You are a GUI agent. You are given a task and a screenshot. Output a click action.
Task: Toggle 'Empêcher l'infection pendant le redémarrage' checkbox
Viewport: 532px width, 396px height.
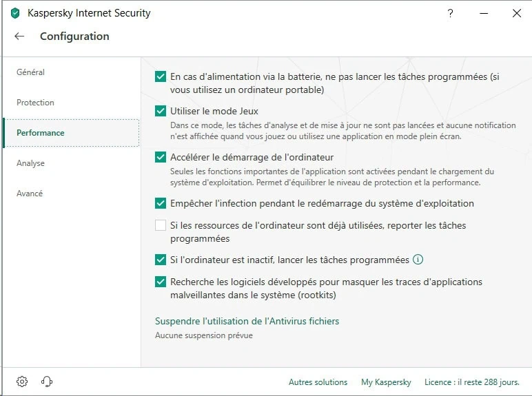[x=161, y=203]
